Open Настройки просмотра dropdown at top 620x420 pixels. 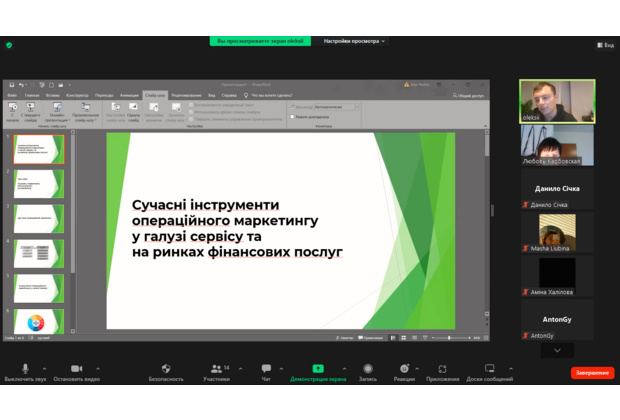[x=354, y=41]
